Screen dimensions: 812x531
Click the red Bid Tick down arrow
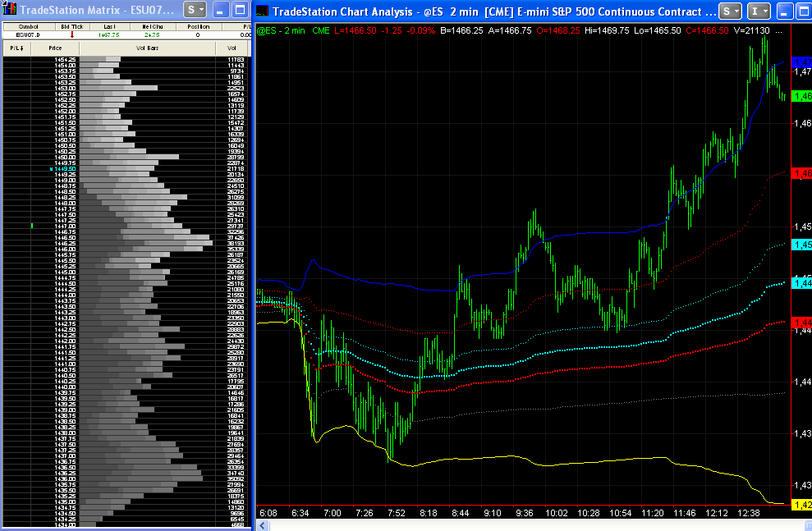pyautogui.click(x=72, y=34)
